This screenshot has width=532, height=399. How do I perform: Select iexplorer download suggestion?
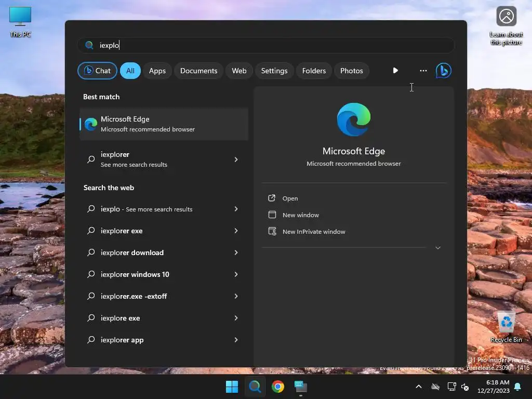click(x=164, y=252)
